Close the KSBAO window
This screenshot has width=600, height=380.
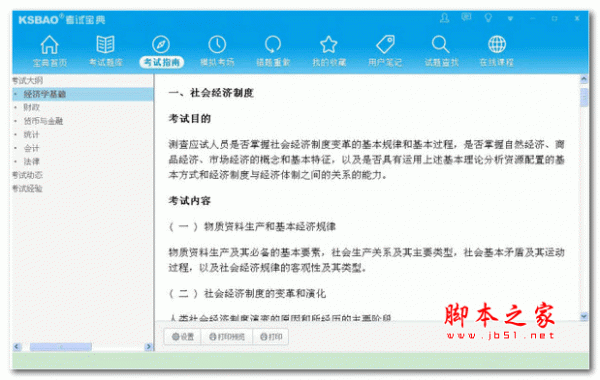point(577,18)
